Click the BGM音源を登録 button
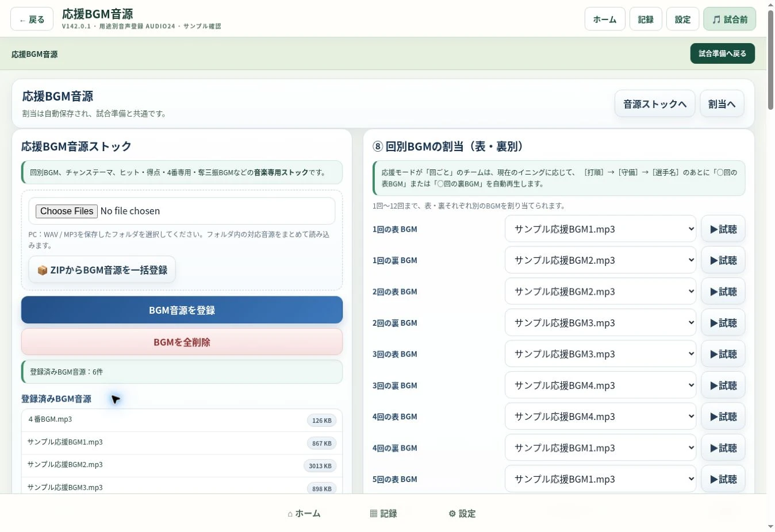This screenshot has height=532, width=775. (182, 310)
